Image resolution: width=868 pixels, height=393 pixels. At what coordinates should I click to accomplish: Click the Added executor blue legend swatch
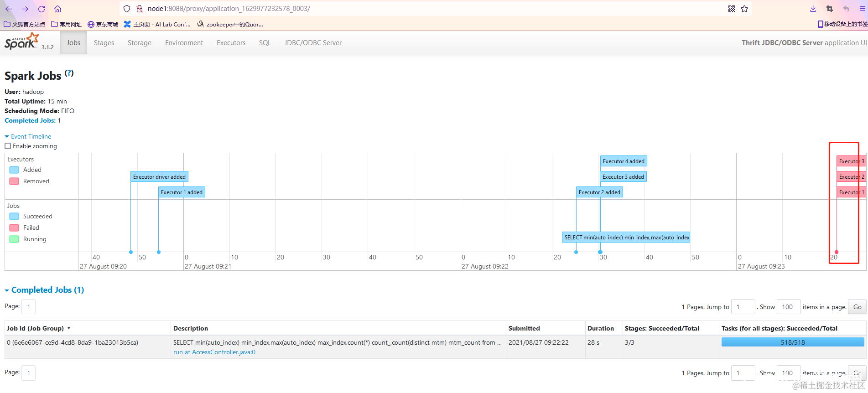tap(14, 170)
